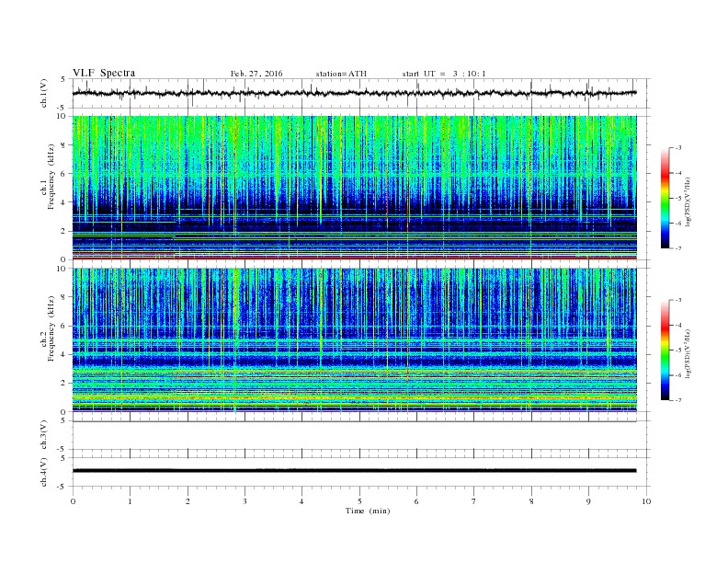
Task: Click the "ch.2 Frequency (kHz)" axis label
Action: (49, 329)
